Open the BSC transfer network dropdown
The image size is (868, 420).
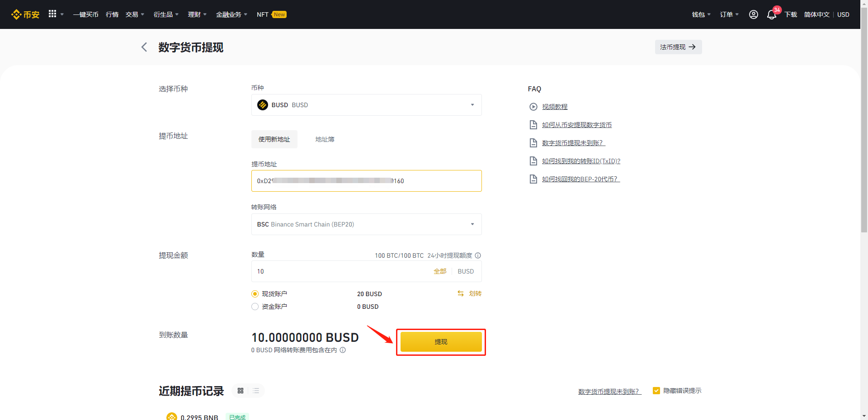click(367, 224)
